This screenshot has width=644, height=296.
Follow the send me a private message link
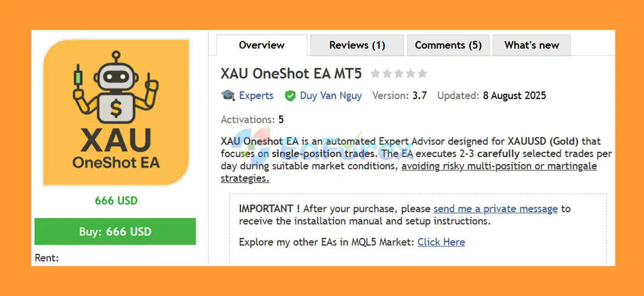pos(496,209)
